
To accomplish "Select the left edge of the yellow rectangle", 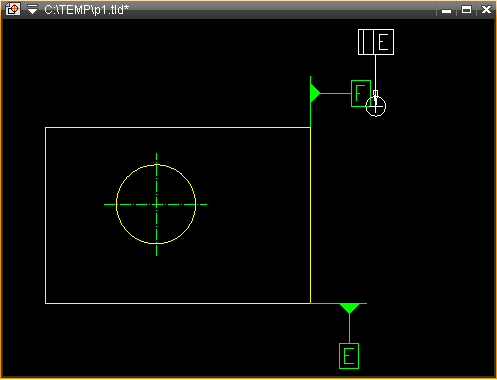I will (45, 215).
